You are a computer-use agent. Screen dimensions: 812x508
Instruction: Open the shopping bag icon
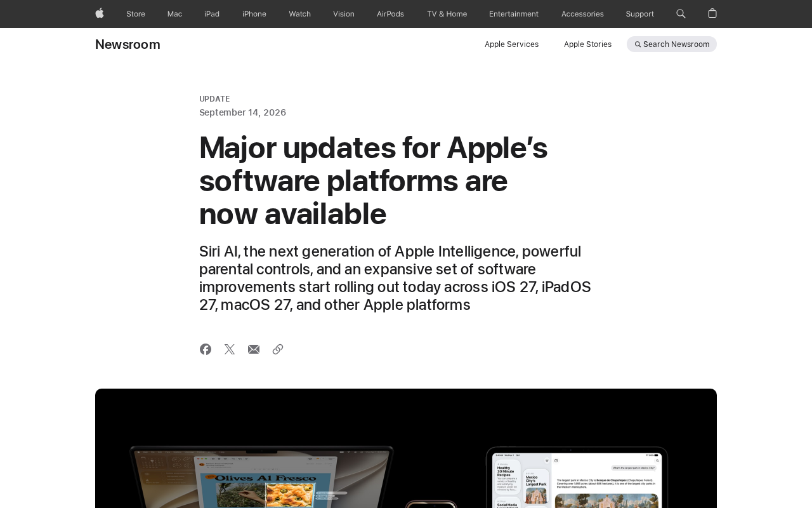point(712,13)
